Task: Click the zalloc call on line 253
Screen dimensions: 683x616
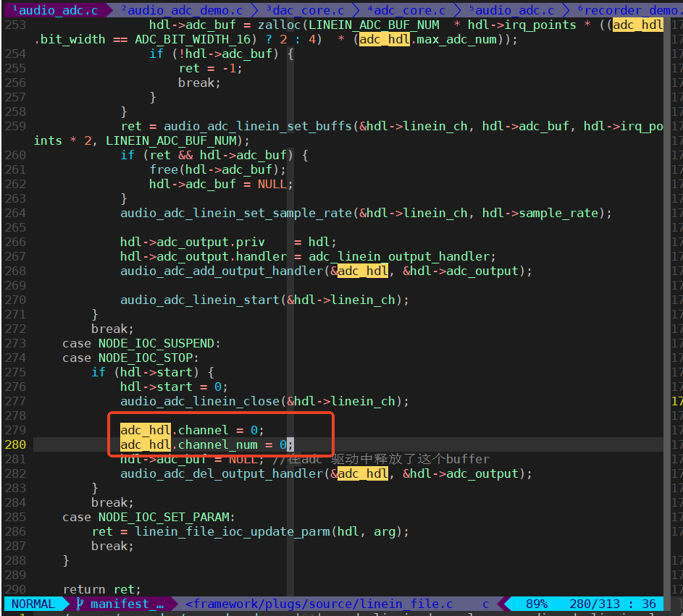Action: [279, 25]
